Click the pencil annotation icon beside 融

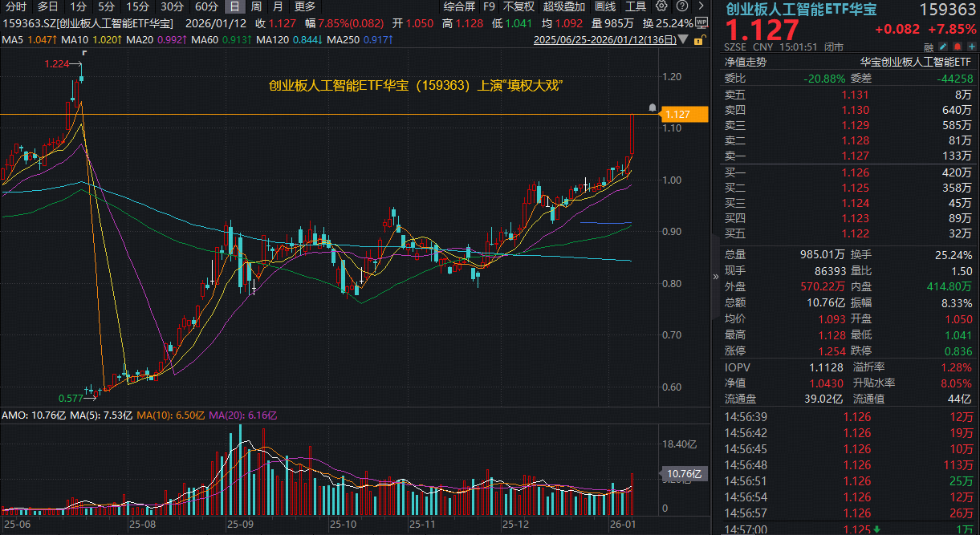942,47
